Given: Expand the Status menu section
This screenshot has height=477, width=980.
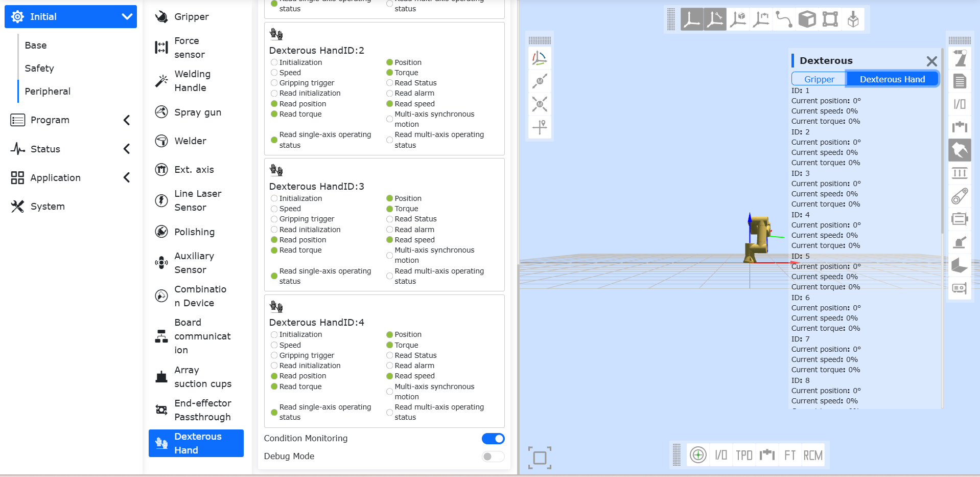Looking at the screenshot, I should coord(71,149).
